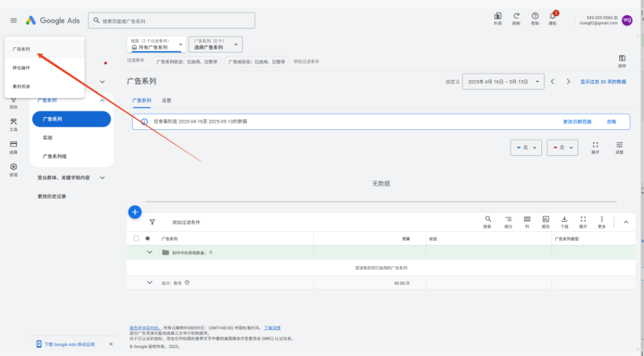Click the top search box
The image size is (644, 356).
click(172, 21)
